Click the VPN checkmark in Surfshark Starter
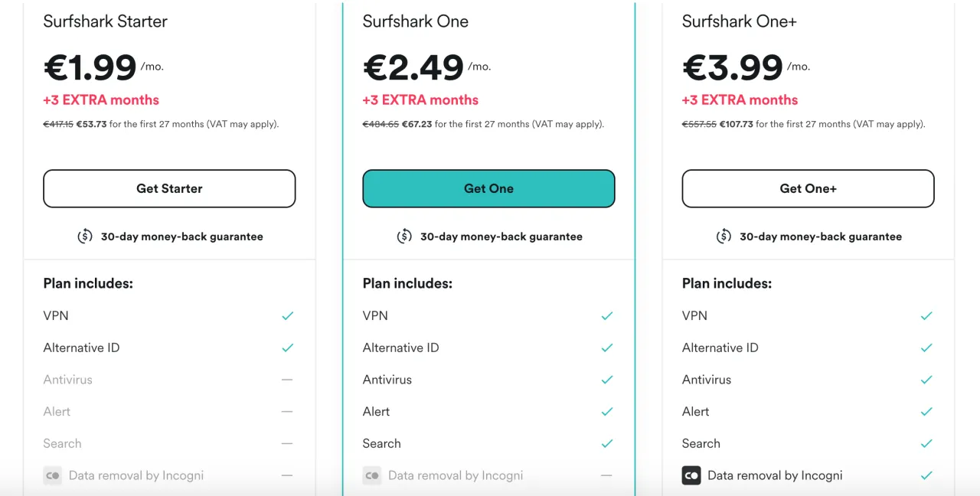Viewport: 980px width, 496px height. [287, 315]
